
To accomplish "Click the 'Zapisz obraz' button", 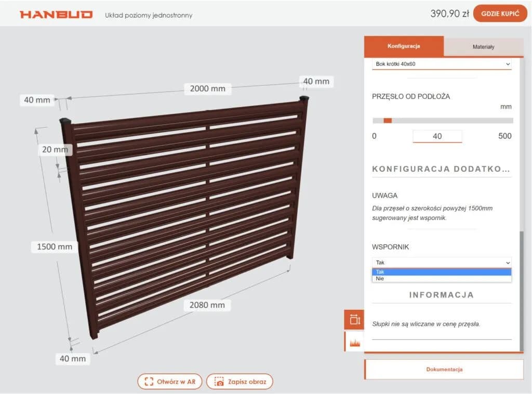I will click(x=240, y=382).
